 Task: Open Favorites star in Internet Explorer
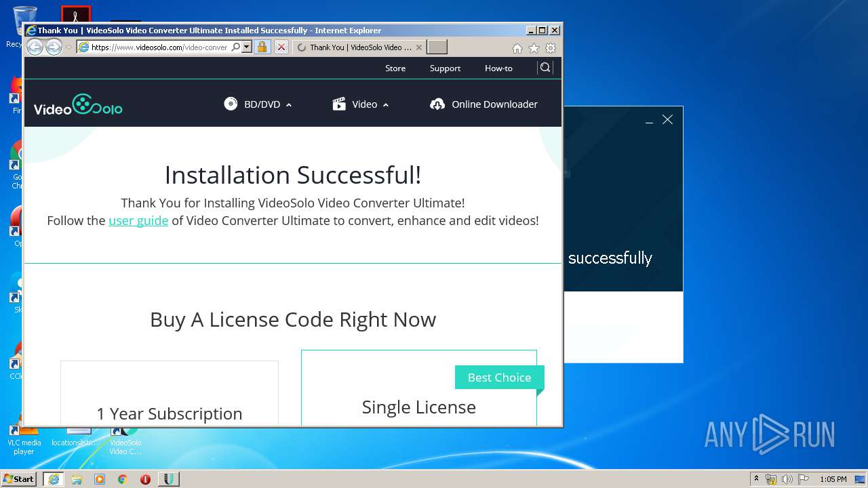pyautogui.click(x=534, y=48)
